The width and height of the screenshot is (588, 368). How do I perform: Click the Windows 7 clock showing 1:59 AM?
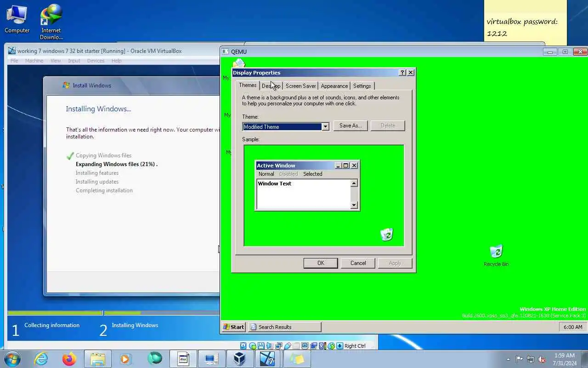565,359
